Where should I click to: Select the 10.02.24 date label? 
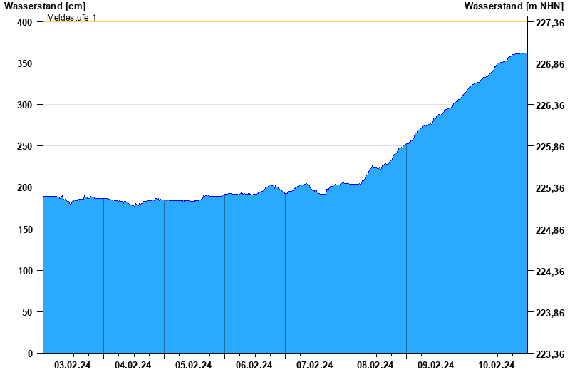(497, 366)
